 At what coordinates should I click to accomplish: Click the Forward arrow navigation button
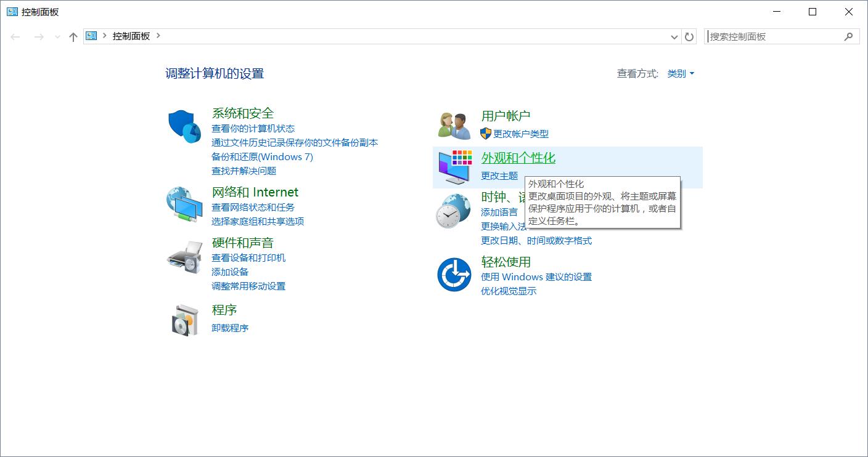coord(39,37)
